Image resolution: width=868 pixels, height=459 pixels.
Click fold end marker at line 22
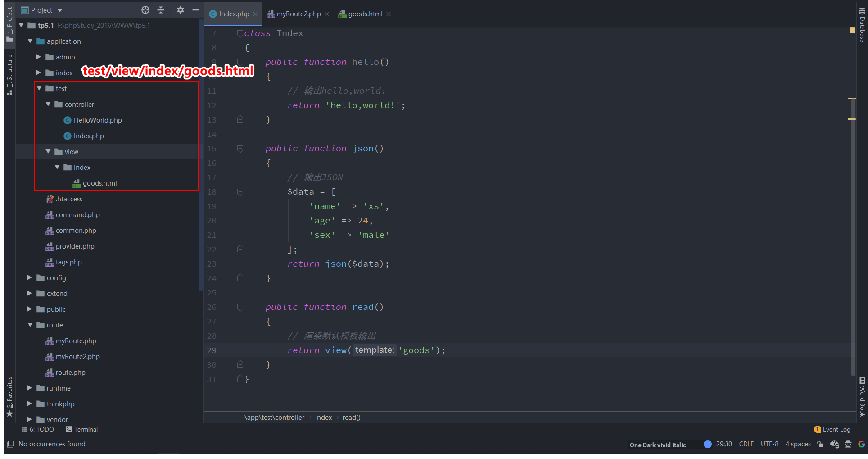tap(240, 249)
